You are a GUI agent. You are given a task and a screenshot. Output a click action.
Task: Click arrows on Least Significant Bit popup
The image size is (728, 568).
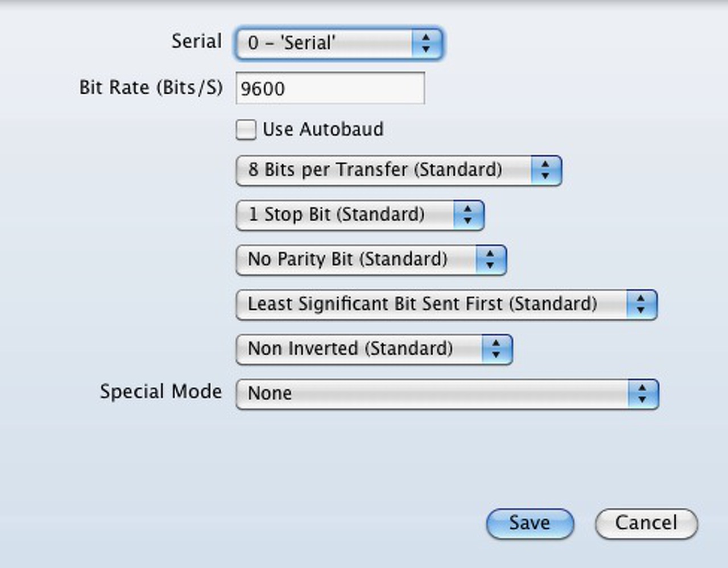641,304
